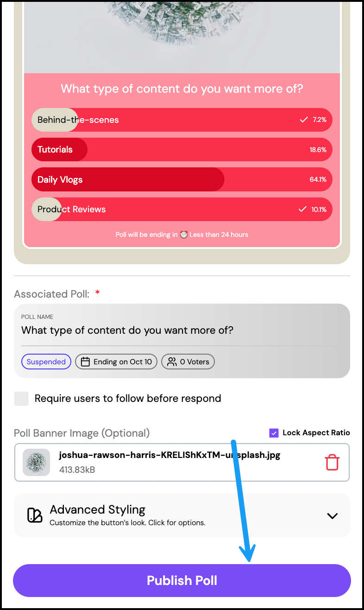The height and width of the screenshot is (610, 364).
Task: Expand the Advanced Styling chevron
Action: [x=332, y=515]
